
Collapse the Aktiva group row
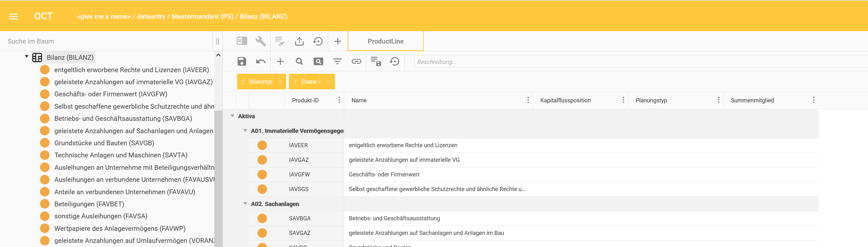232,116
